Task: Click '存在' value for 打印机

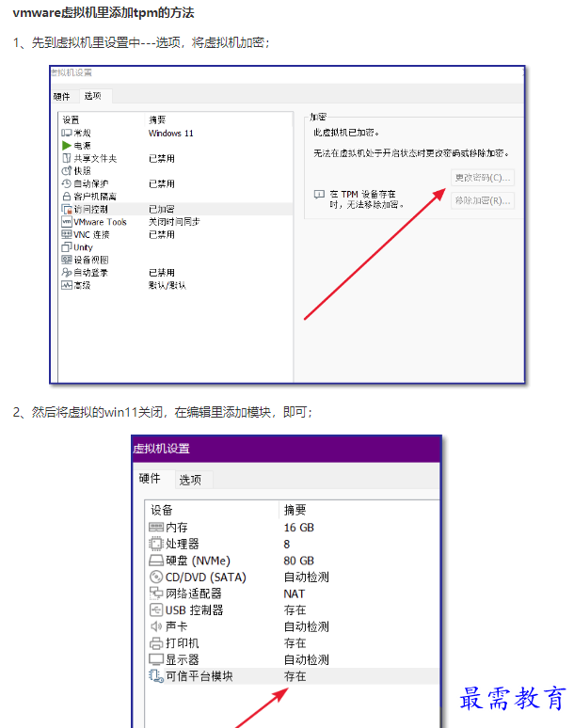Action: (x=295, y=643)
